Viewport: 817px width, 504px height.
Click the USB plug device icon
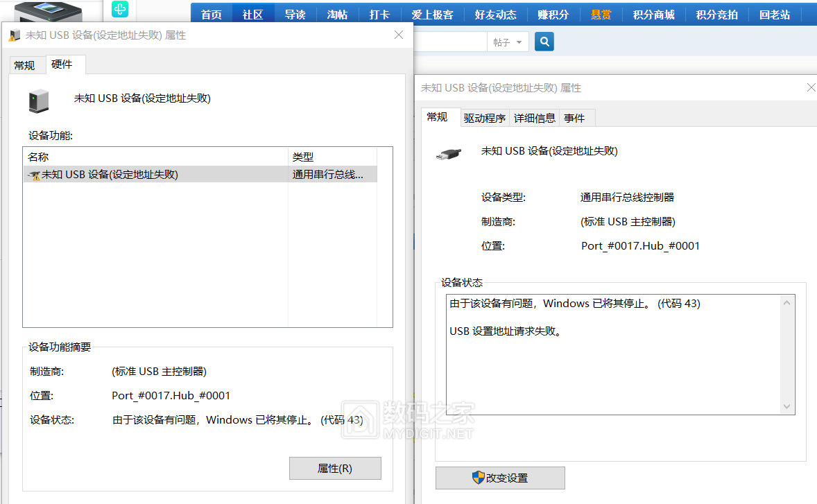[x=447, y=155]
